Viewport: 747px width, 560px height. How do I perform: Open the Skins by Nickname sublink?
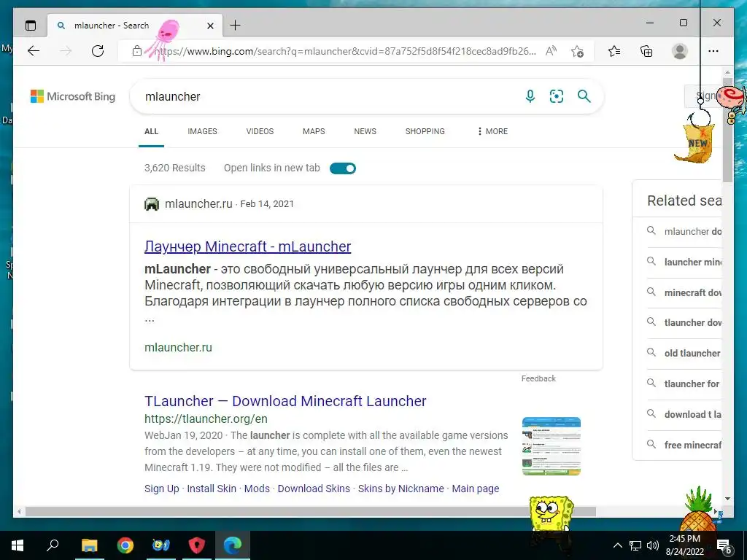click(x=400, y=489)
